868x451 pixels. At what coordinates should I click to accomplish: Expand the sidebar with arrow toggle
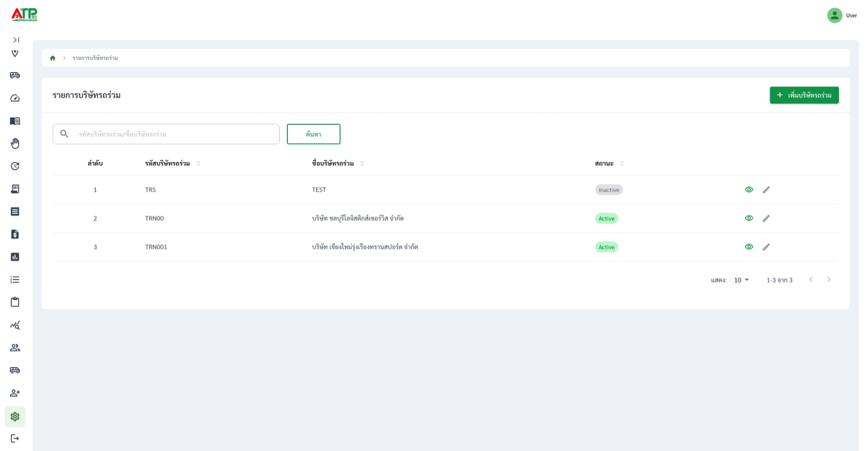[16, 40]
